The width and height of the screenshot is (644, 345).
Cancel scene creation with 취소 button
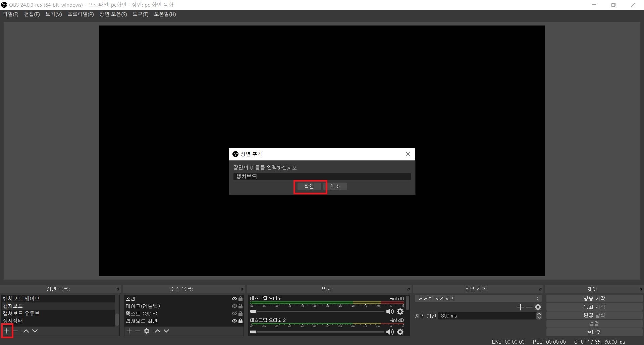point(335,187)
